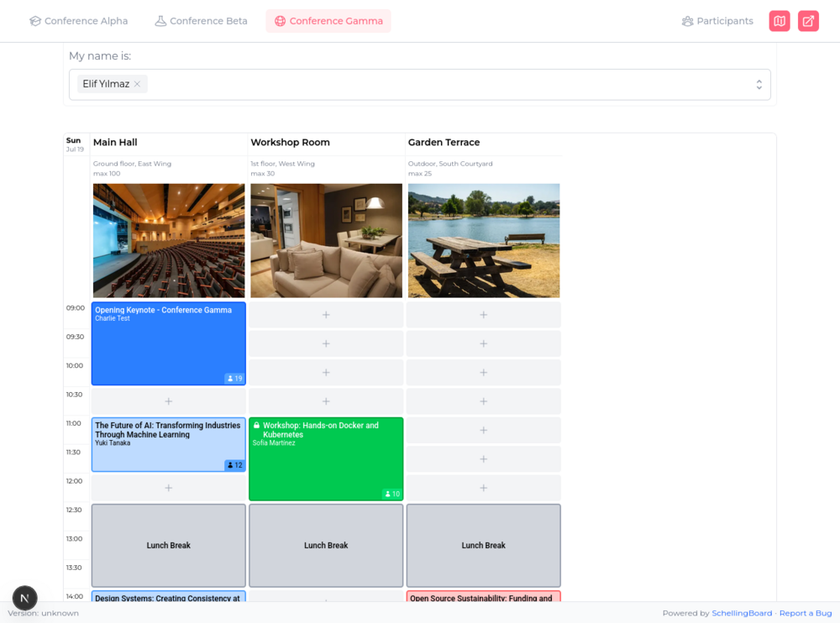Click the Report a Bug link
The image size is (840, 623).
pos(806,614)
